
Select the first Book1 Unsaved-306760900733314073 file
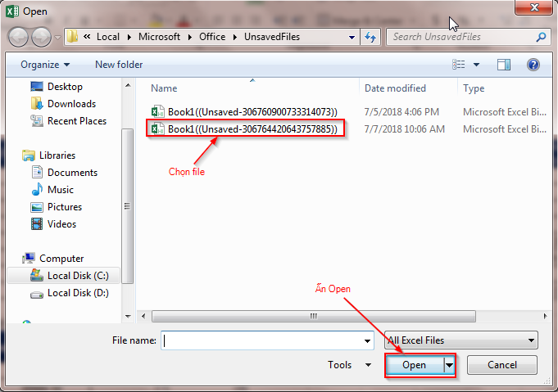pyautogui.click(x=244, y=112)
